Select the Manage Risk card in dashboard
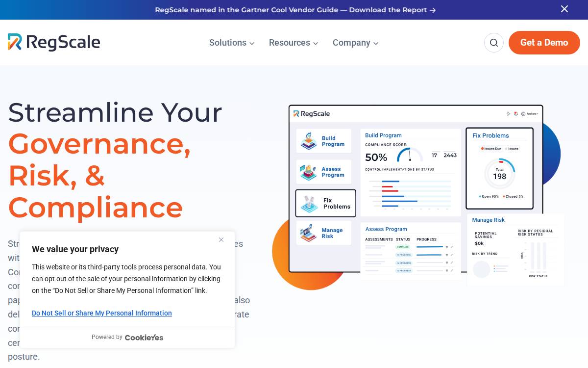The height and width of the screenshot is (368, 588). point(323,233)
